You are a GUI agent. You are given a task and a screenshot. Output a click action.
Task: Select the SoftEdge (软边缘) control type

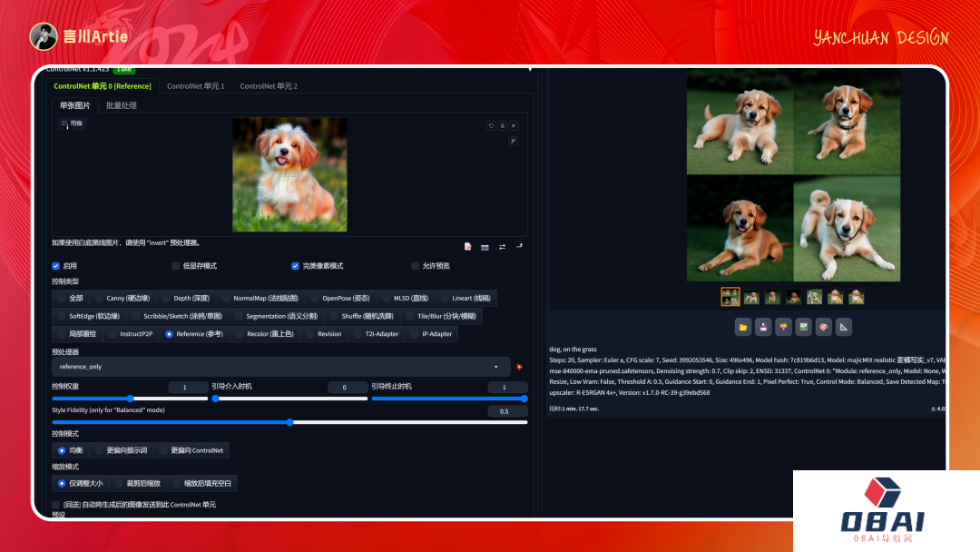(89, 316)
